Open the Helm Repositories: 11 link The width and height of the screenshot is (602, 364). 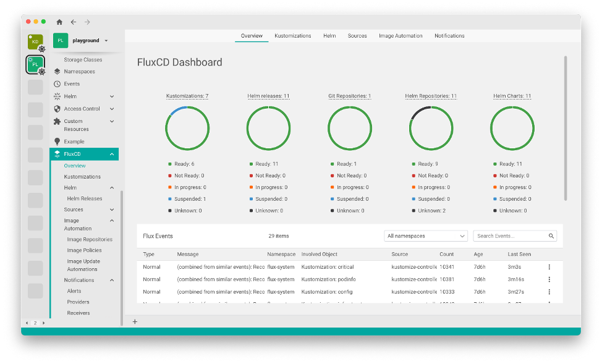click(431, 96)
